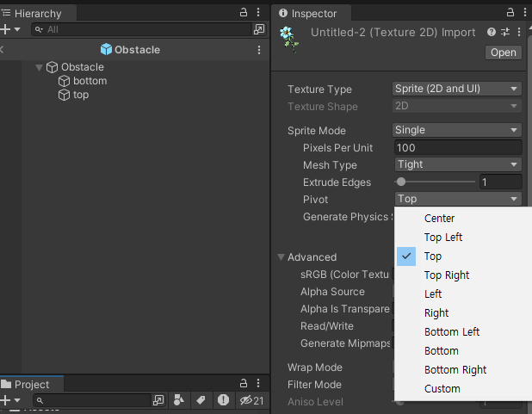Select the bottom child object
Image resolution: width=532 pixels, height=414 pixels.
[90, 81]
